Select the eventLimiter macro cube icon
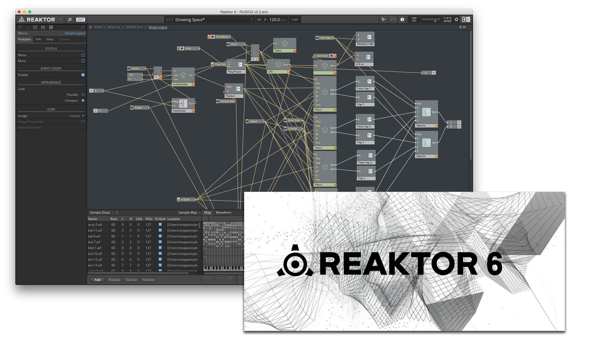591x364 pixels. pyautogui.click(x=183, y=75)
